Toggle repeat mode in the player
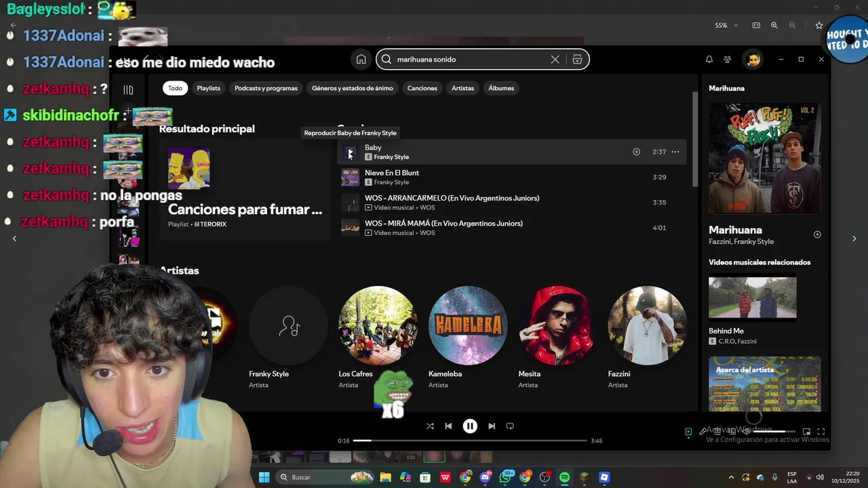Screen dimensions: 868x488 [510, 426]
